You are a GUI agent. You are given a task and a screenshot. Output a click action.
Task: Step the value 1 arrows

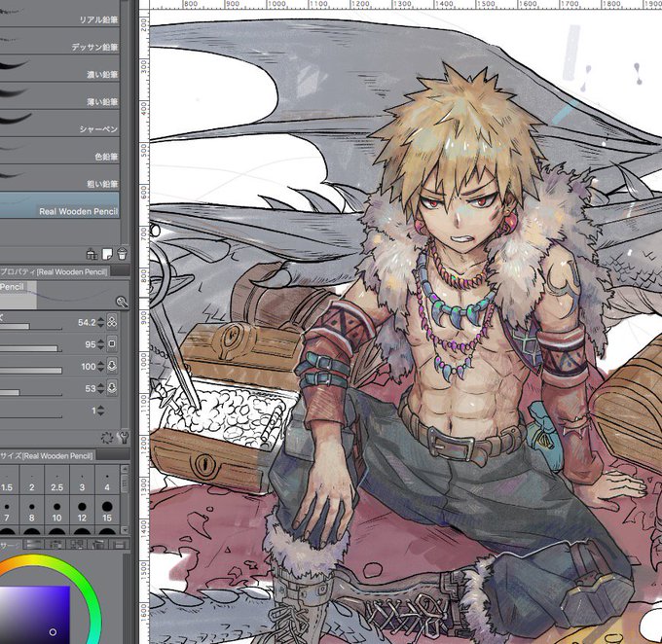click(100, 411)
